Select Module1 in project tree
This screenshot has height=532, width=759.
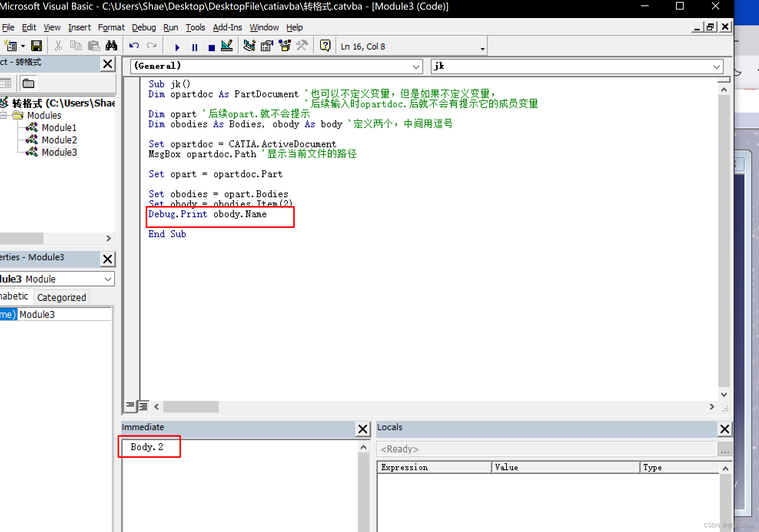59,128
